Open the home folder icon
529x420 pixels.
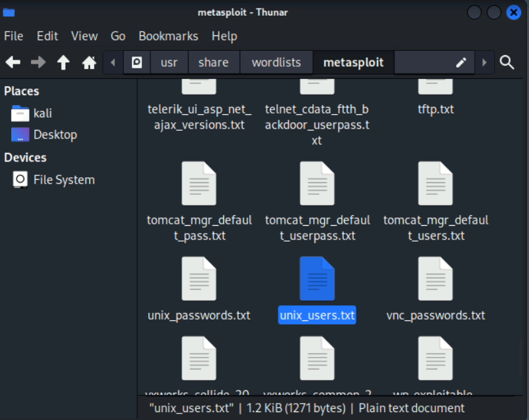pos(89,62)
